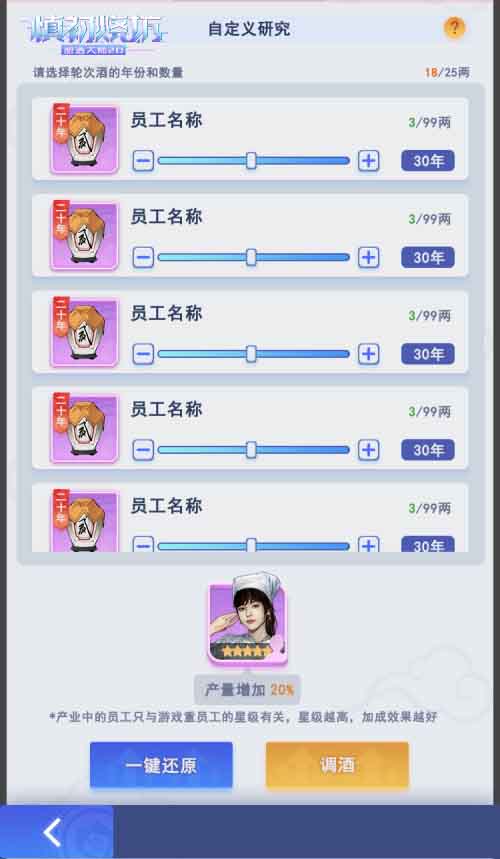Select the first wine jar thumbnail
This screenshot has height=859, width=500.
tap(84, 139)
